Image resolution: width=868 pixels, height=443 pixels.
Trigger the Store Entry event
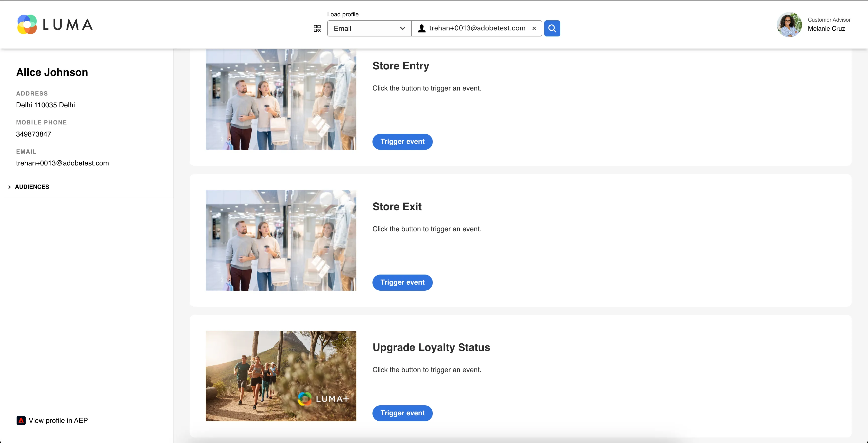(402, 142)
